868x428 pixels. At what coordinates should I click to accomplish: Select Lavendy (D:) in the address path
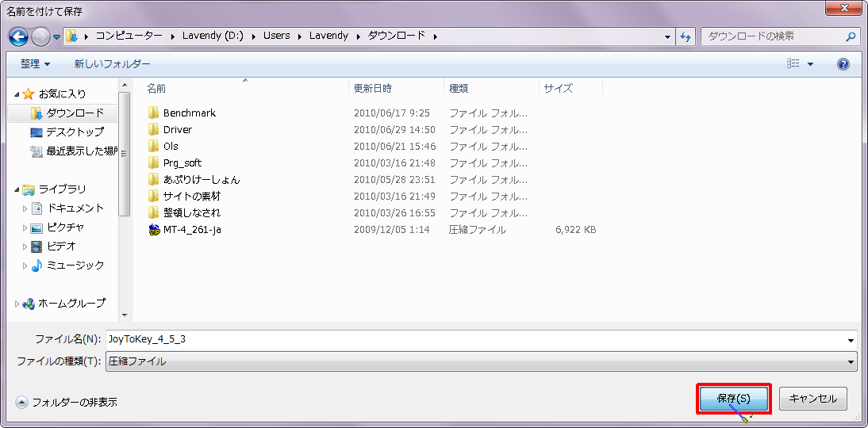(x=213, y=36)
